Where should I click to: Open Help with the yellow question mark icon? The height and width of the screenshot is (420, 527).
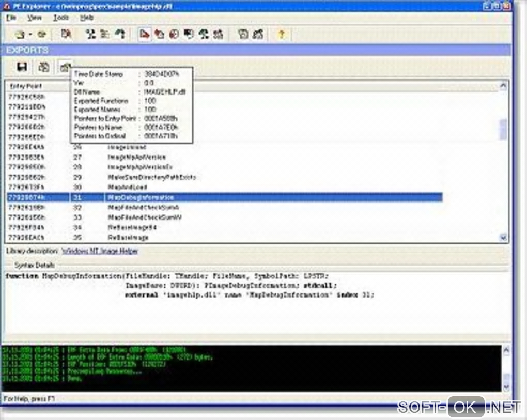coord(282,34)
